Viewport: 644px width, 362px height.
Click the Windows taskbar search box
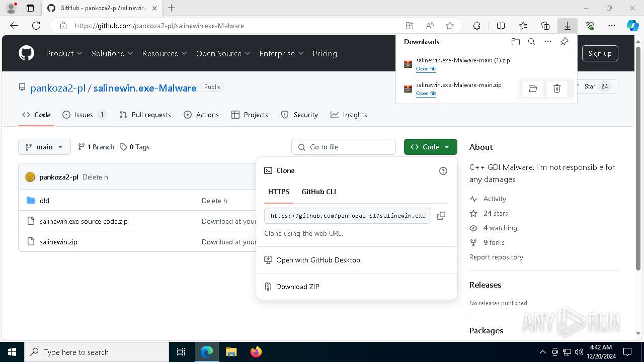coord(97,352)
